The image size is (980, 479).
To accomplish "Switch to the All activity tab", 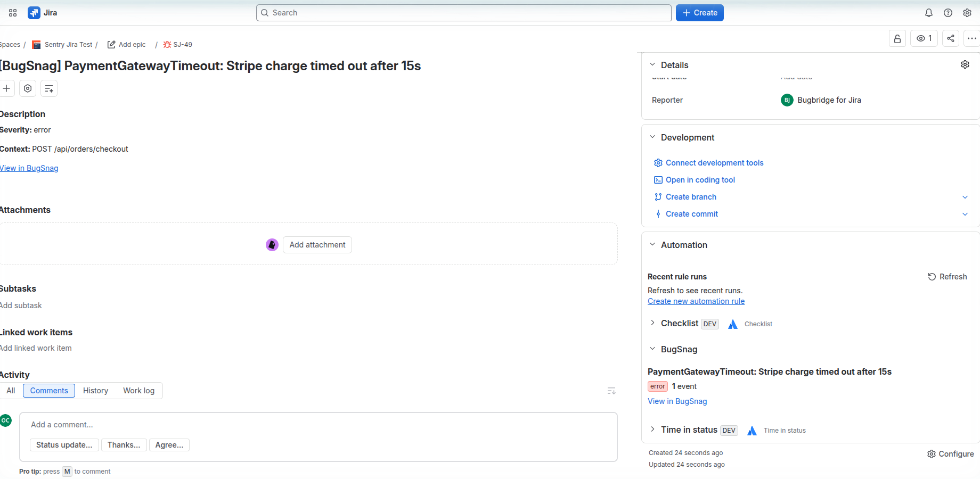I will (x=11, y=391).
